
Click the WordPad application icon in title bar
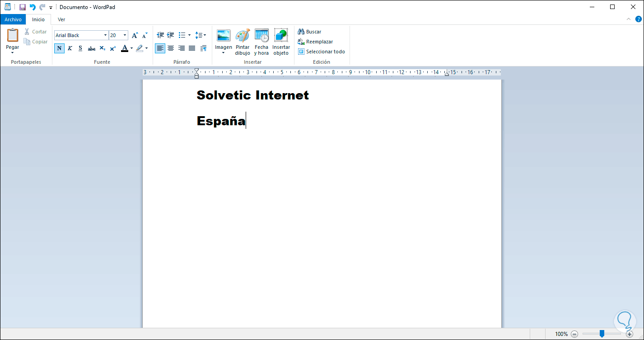pos(8,7)
